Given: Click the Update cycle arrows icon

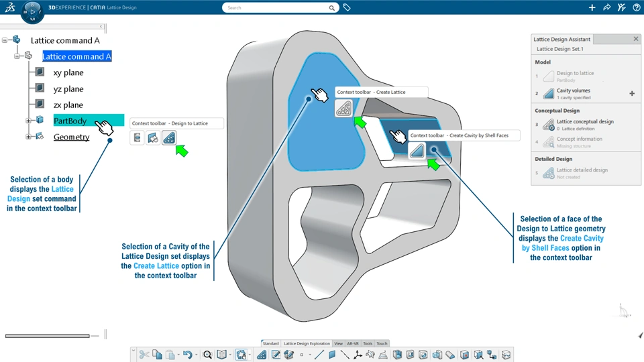Looking at the screenshot, I should (x=241, y=355).
